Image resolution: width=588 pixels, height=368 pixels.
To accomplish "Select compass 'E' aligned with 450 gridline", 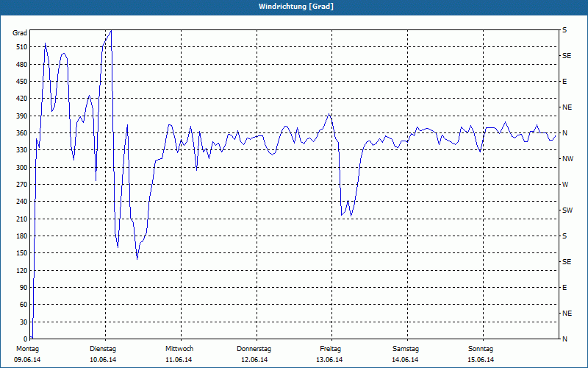I will tap(564, 82).
